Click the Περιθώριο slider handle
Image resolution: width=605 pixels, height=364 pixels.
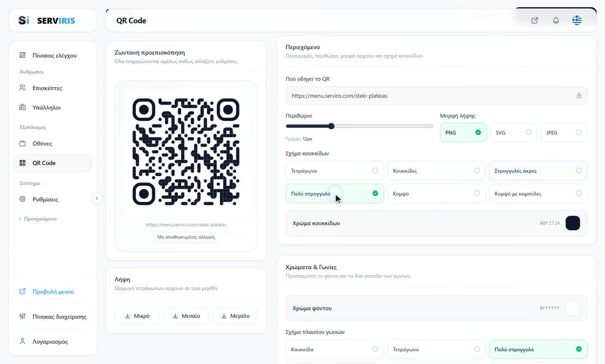pyautogui.click(x=331, y=126)
